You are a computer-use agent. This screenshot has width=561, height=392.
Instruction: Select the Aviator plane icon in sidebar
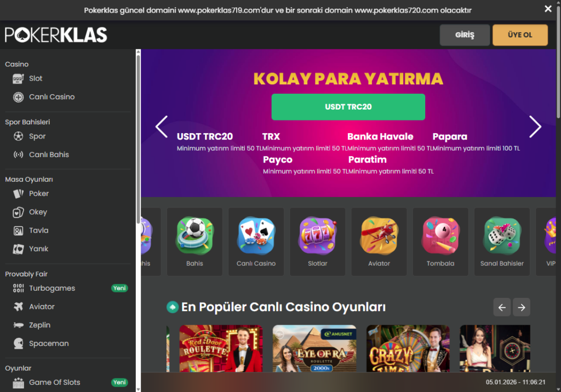coord(18,307)
